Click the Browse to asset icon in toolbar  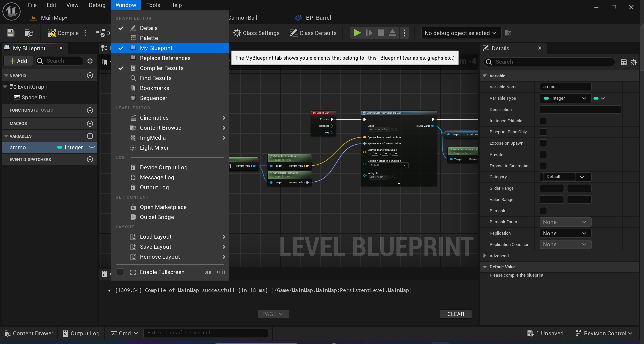pyautogui.click(x=29, y=33)
